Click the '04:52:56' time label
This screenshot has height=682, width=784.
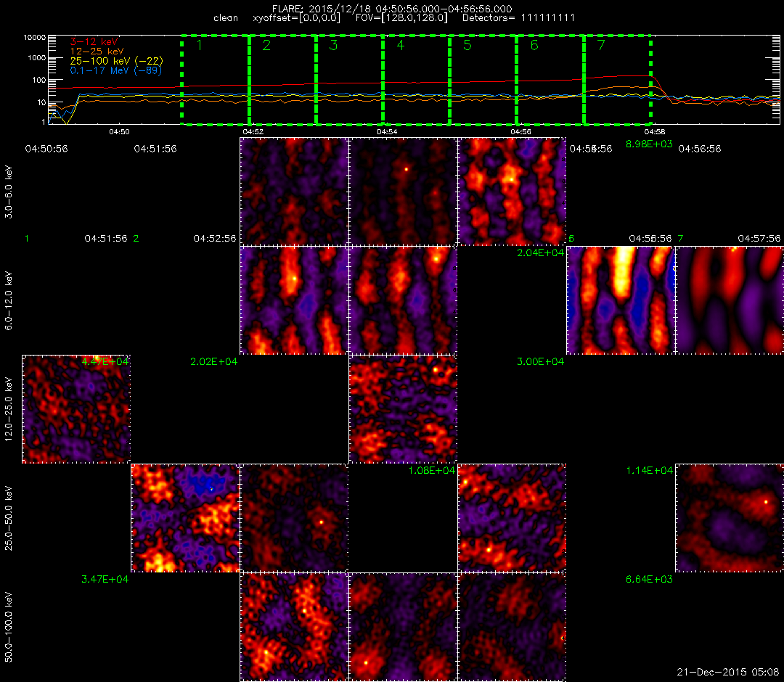pyautogui.click(x=214, y=239)
